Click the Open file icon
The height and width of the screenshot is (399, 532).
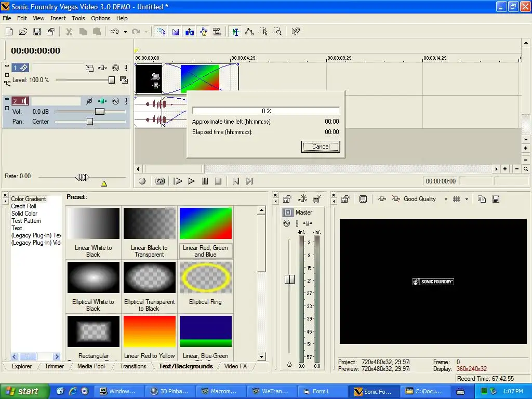(x=23, y=32)
